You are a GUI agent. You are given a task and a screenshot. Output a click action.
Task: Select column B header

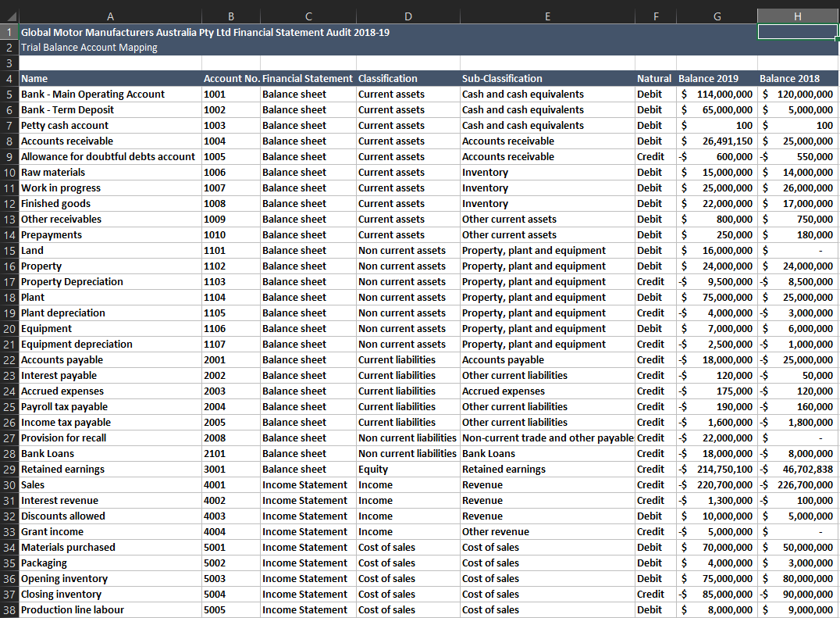point(231,16)
